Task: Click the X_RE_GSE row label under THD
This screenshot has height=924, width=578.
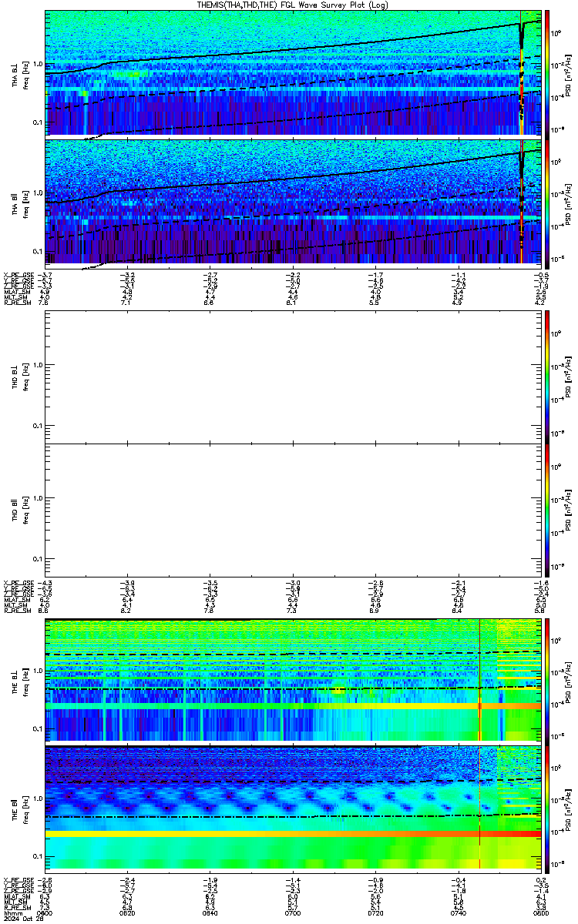Action: click(x=18, y=583)
